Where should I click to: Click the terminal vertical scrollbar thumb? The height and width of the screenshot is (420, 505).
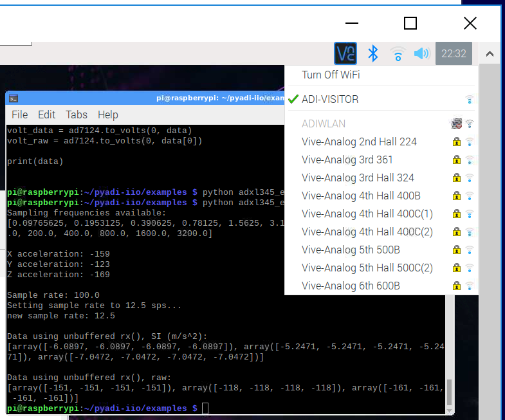(449, 391)
